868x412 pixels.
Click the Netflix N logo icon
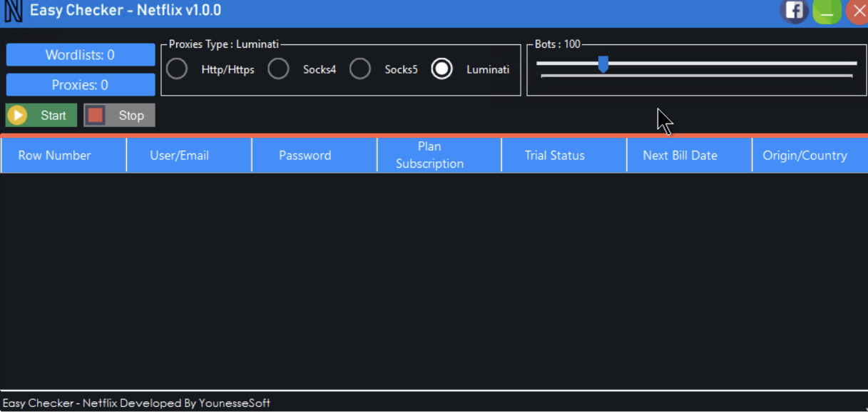click(x=14, y=11)
